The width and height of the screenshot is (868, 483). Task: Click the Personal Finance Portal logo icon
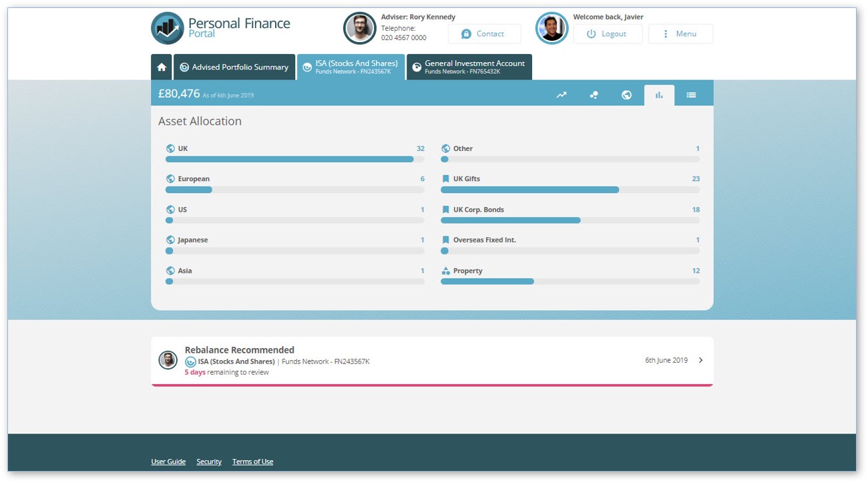(168, 28)
